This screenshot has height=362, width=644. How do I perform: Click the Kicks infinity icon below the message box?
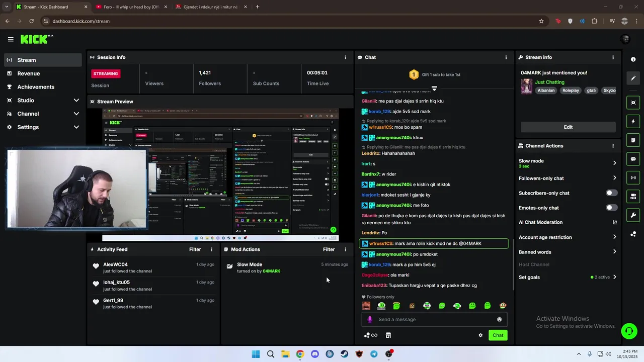(371, 335)
